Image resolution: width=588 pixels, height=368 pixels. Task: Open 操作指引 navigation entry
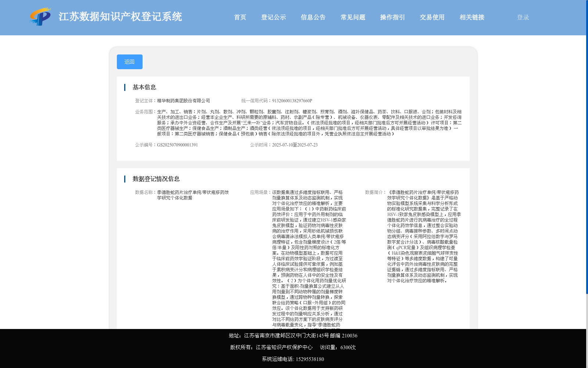pos(392,17)
